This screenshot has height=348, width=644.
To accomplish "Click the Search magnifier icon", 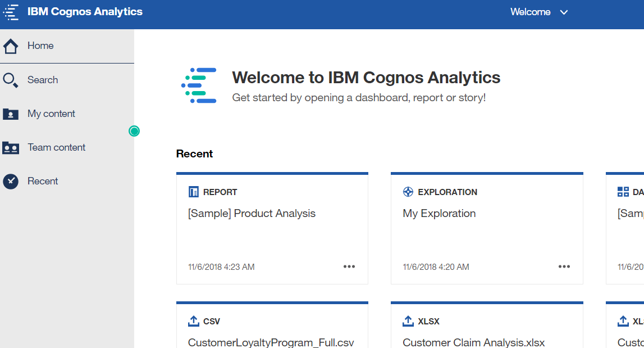I will pyautogui.click(x=11, y=80).
